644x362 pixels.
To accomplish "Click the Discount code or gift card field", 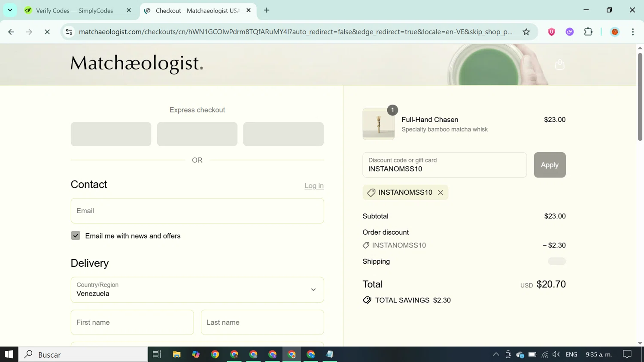I will 444,165.
